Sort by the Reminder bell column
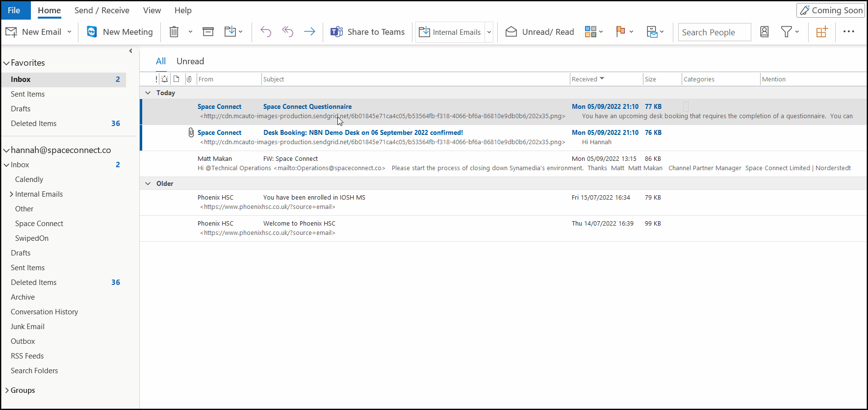 point(165,79)
